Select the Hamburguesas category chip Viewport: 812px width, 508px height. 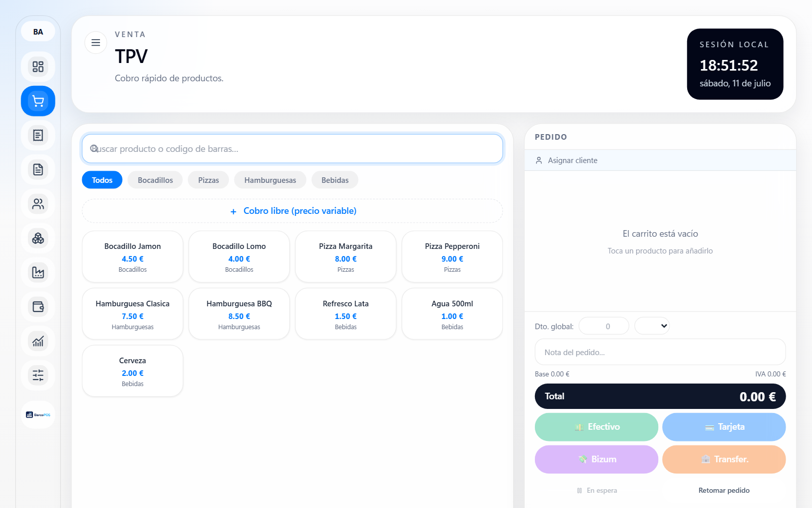tap(270, 180)
